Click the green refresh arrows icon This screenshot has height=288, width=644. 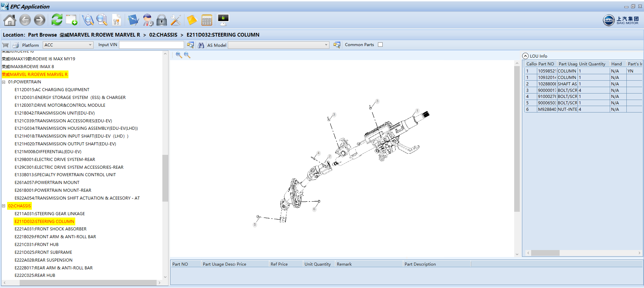(x=57, y=20)
